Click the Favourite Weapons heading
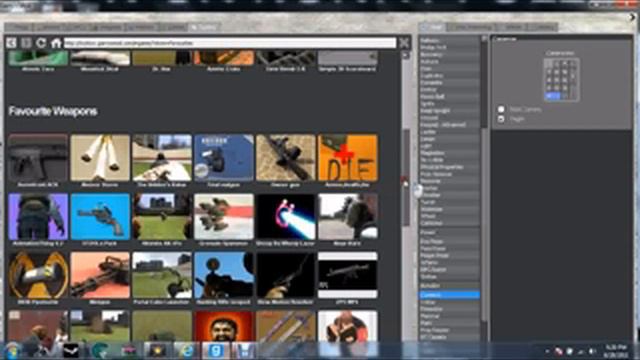The image size is (640, 360). [x=53, y=111]
